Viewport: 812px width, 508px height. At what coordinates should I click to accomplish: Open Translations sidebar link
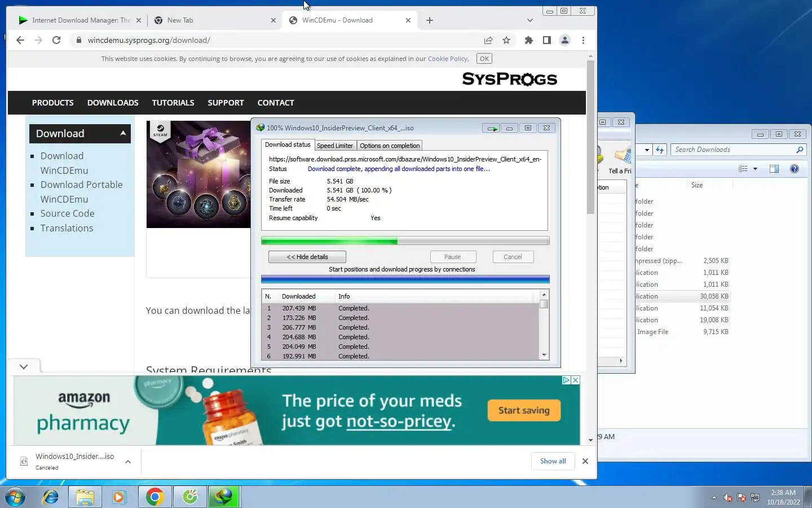click(67, 228)
